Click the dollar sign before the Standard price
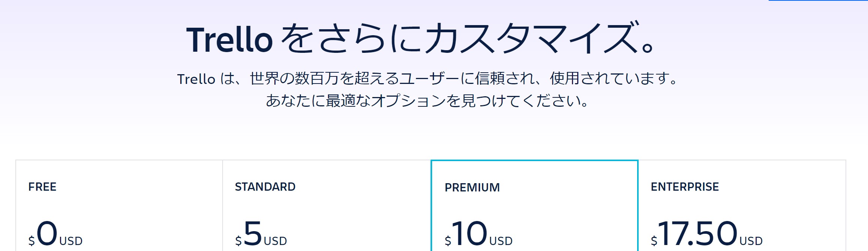The width and height of the screenshot is (868, 251). (238, 241)
